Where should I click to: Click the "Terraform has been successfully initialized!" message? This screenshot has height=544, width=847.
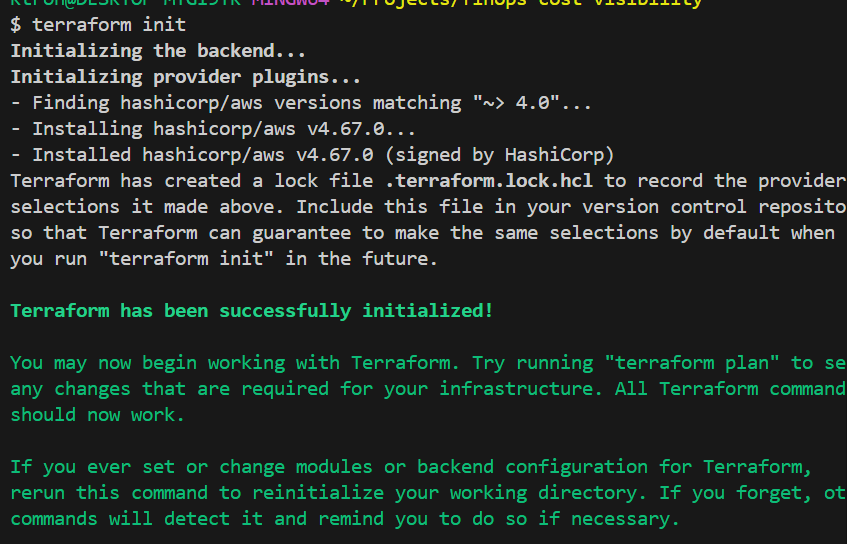251,310
